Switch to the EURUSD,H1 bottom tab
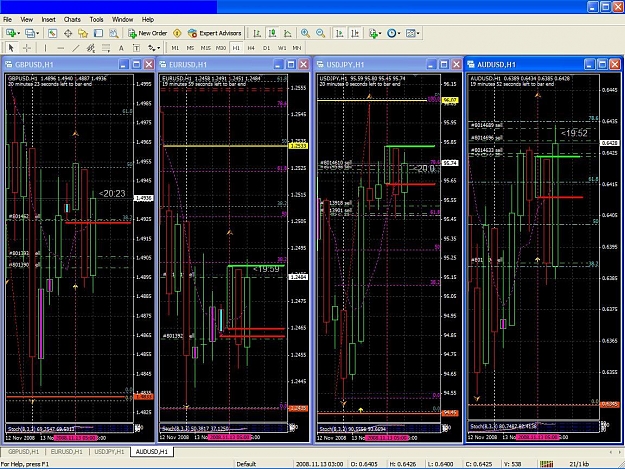This screenshot has width=625, height=469. click(x=67, y=452)
